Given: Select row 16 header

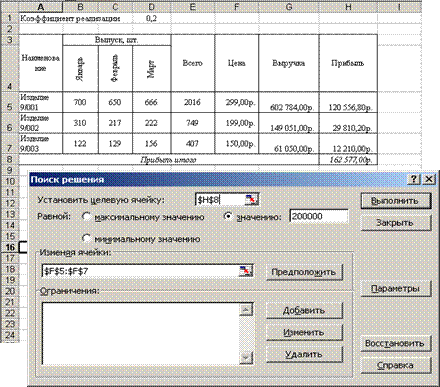Looking at the screenshot, I should pyautogui.click(x=10, y=247).
